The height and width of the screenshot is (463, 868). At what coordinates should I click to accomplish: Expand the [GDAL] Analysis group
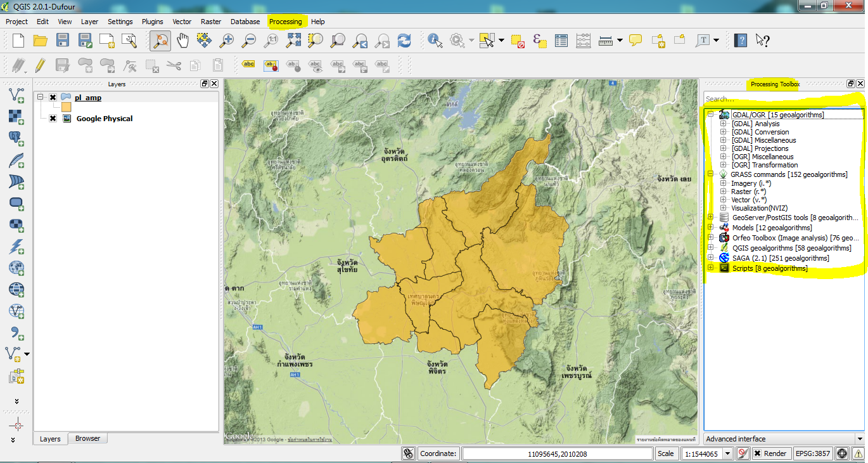point(724,124)
